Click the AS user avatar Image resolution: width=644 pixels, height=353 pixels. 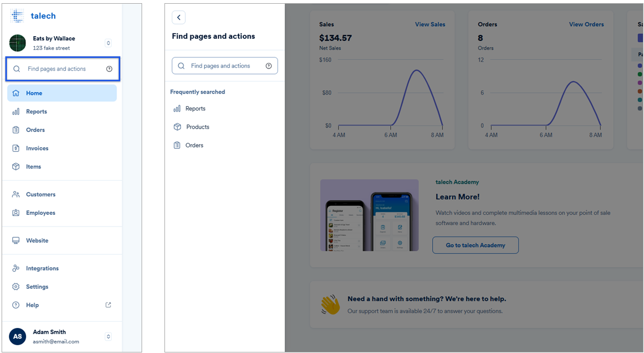[x=18, y=337]
